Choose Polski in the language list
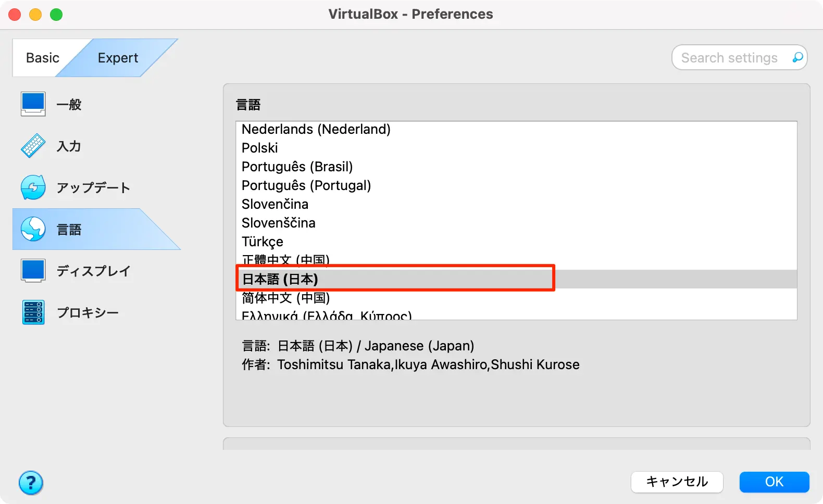 pos(259,148)
